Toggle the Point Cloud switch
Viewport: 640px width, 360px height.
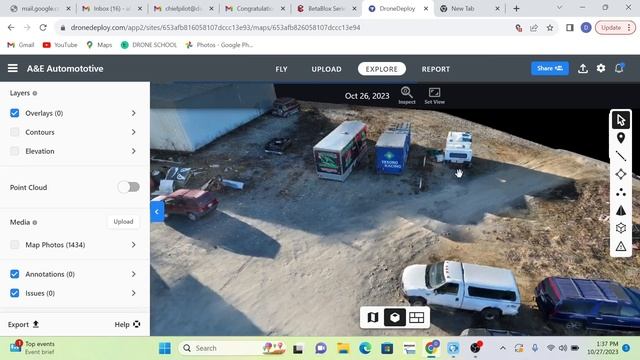click(x=129, y=187)
